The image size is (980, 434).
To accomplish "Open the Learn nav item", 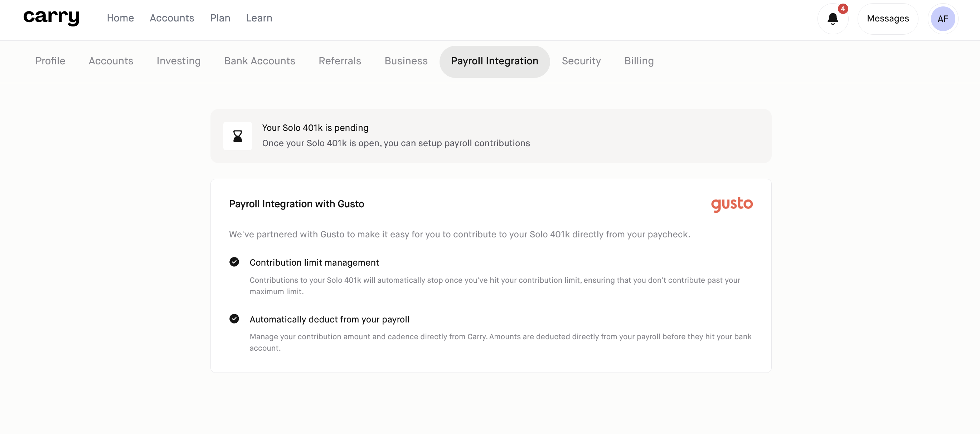I will pos(259,18).
